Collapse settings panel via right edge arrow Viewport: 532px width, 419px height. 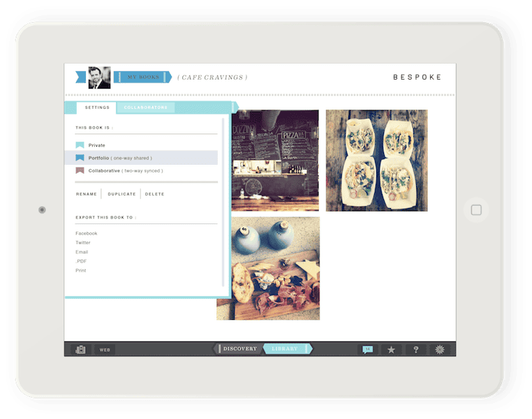235,108
